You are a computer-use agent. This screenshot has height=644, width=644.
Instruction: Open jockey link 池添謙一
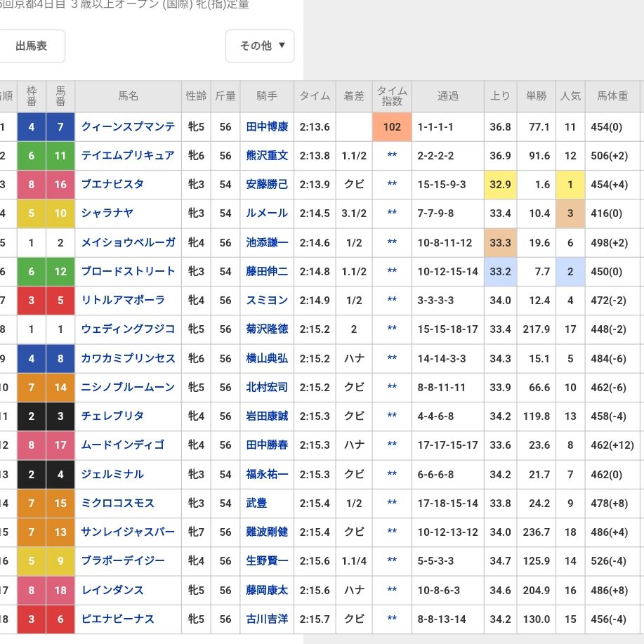(x=267, y=243)
